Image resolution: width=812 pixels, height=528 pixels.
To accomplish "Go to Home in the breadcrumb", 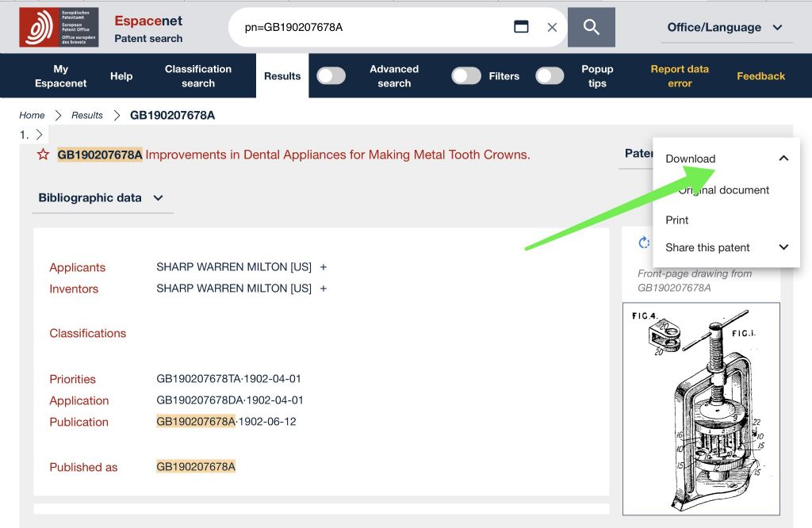I will [32, 115].
